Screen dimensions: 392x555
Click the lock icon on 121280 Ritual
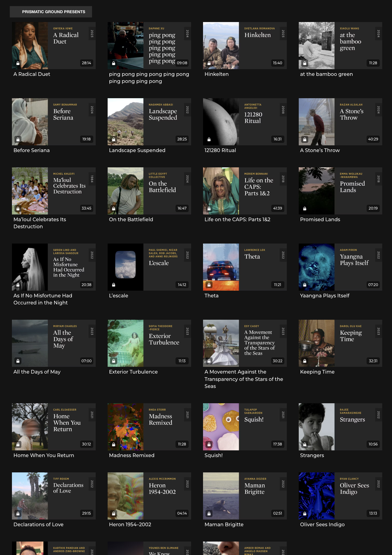pos(209,139)
